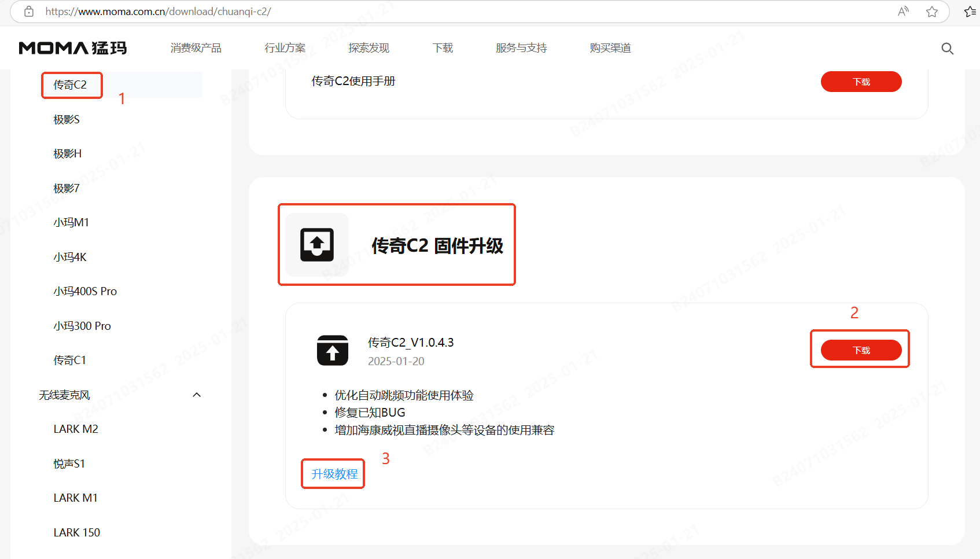
Task: Collapse the 无线麦克风 section chevron
Action: pyautogui.click(x=197, y=395)
